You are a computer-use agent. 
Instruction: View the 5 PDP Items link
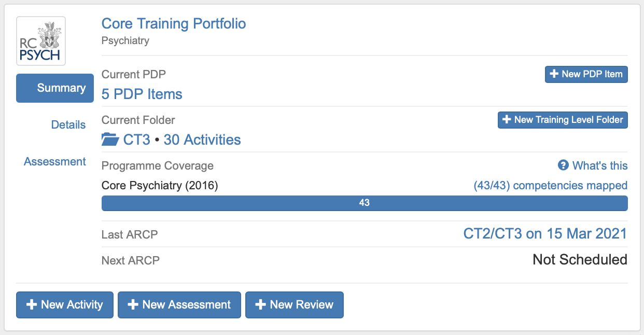pyautogui.click(x=142, y=94)
